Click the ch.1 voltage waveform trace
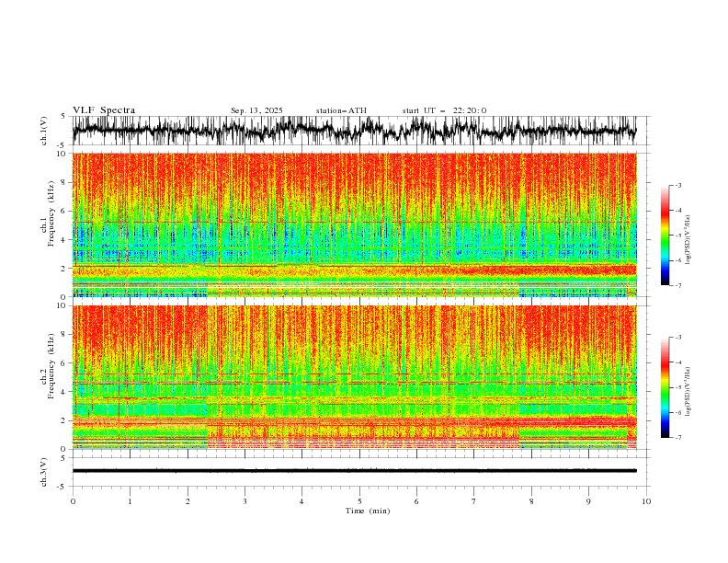 [354, 130]
